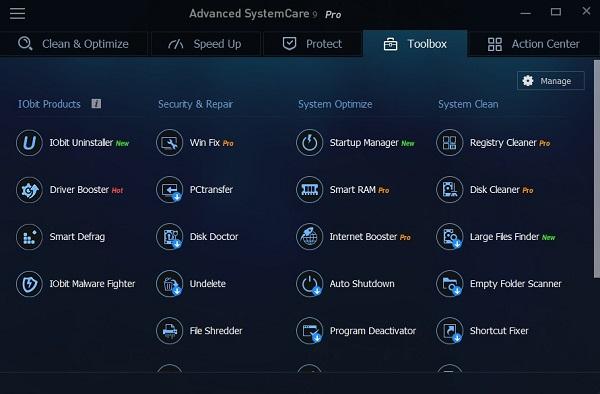Image resolution: width=600 pixels, height=394 pixels.
Task: Click the Internet Booster globe icon
Action: click(310, 237)
